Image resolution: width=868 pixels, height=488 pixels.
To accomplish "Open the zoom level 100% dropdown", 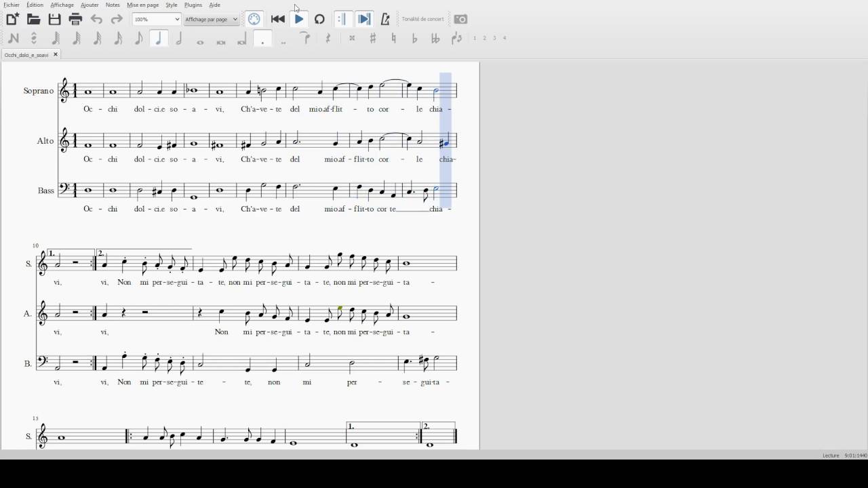I will pyautogui.click(x=156, y=20).
